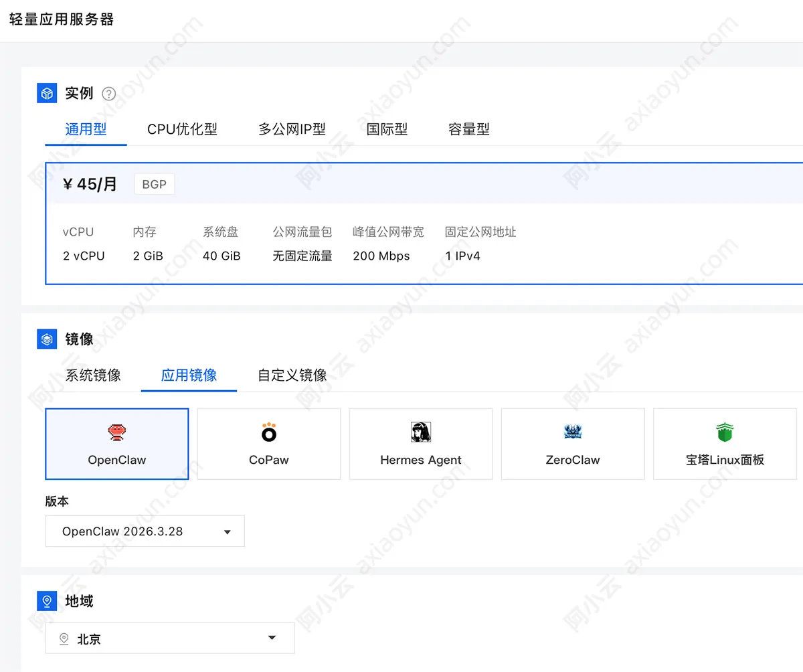Click the BGP label on the plan
Image resolution: width=803 pixels, height=672 pixels.
[x=154, y=183]
